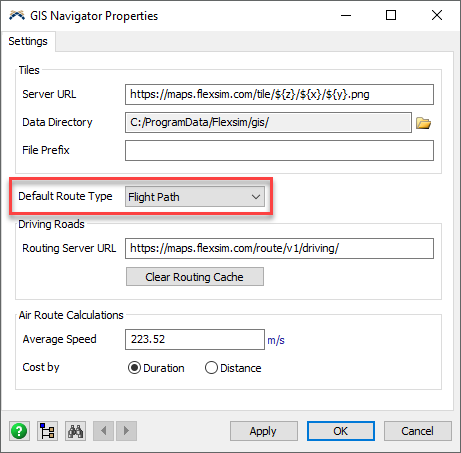Apply the property changes
Image resolution: width=461 pixels, height=453 pixels.
tap(264, 431)
